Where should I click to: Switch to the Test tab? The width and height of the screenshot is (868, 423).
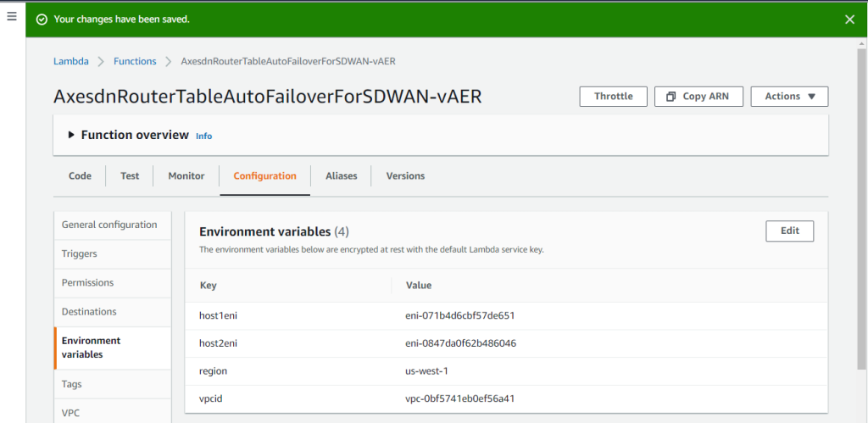point(130,175)
